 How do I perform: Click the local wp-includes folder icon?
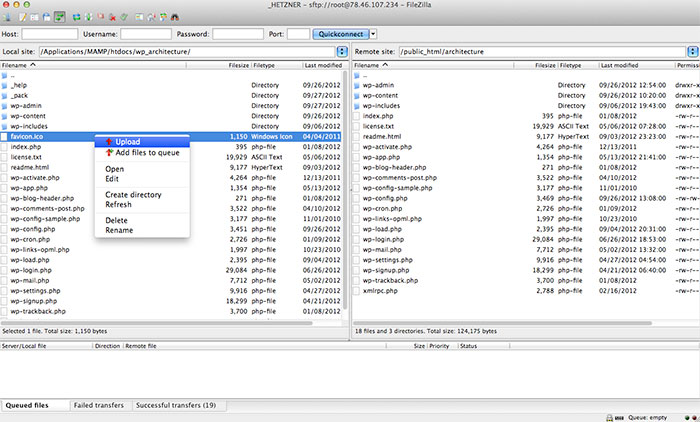pyautogui.click(x=4, y=126)
